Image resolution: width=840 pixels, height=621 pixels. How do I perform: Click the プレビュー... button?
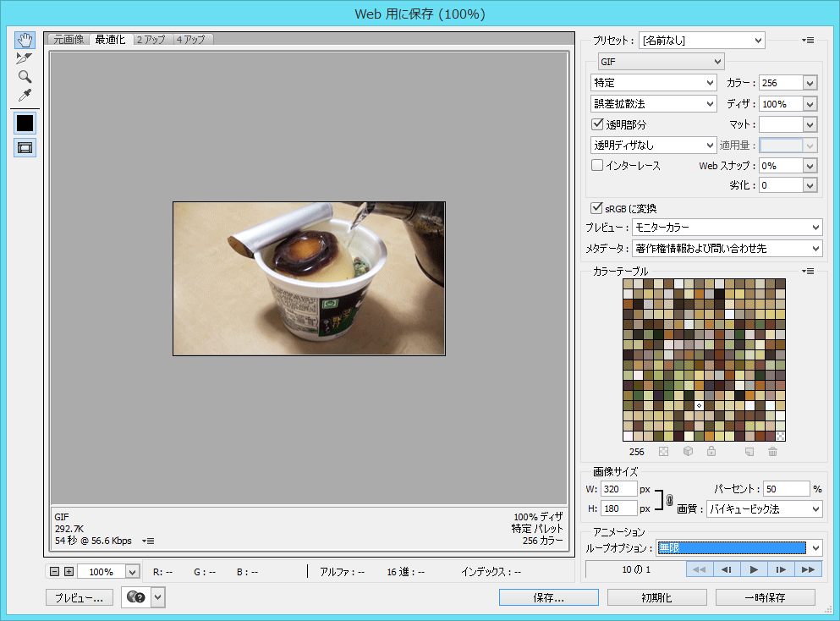point(80,597)
